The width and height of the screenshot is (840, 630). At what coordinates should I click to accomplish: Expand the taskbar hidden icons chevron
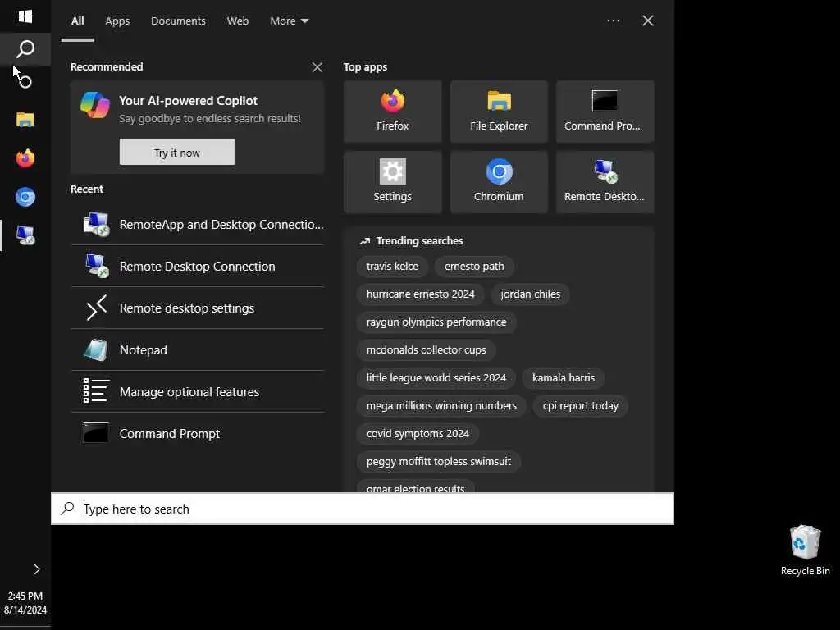[36, 569]
